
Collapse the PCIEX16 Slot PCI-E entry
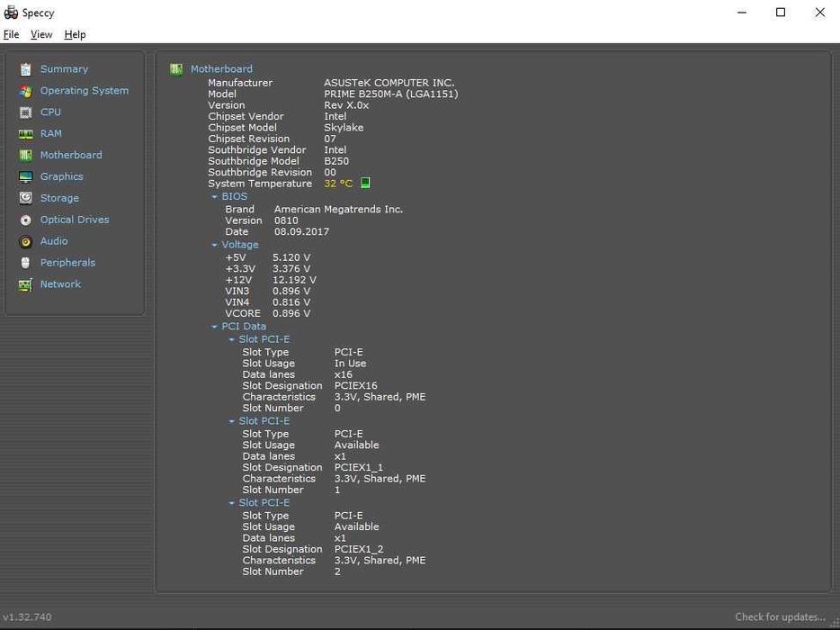pyautogui.click(x=231, y=339)
